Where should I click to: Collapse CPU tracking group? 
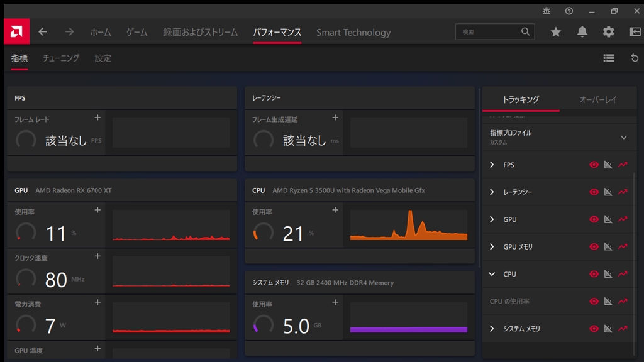coord(492,274)
